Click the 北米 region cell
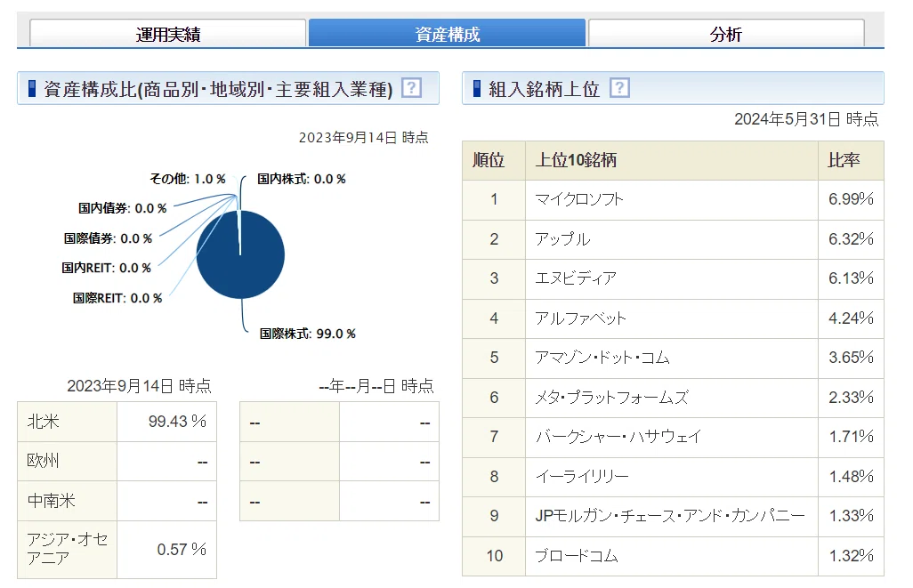 tap(67, 422)
